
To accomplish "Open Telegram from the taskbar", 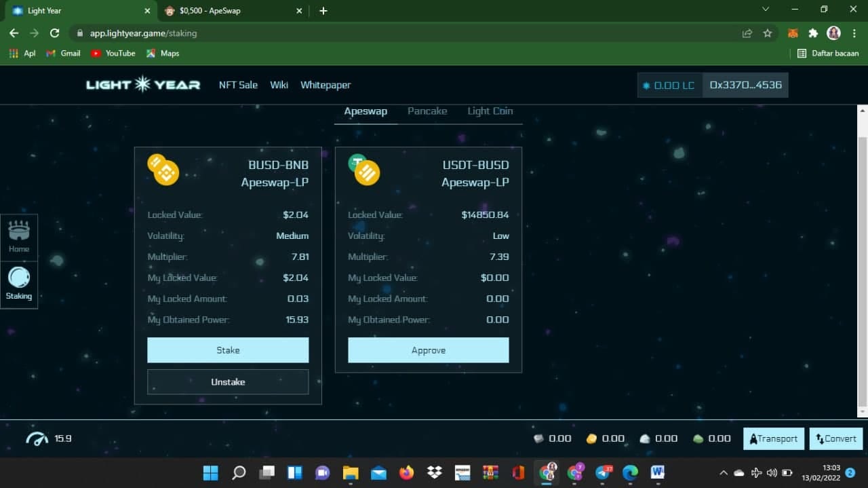I will click(x=602, y=472).
